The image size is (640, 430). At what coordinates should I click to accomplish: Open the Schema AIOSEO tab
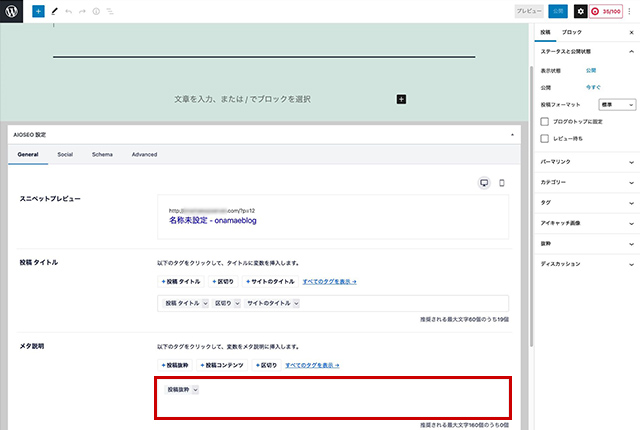click(102, 155)
